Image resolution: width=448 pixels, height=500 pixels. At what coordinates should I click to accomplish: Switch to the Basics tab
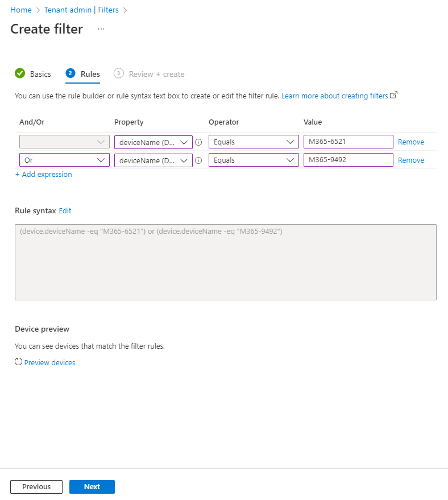point(40,74)
